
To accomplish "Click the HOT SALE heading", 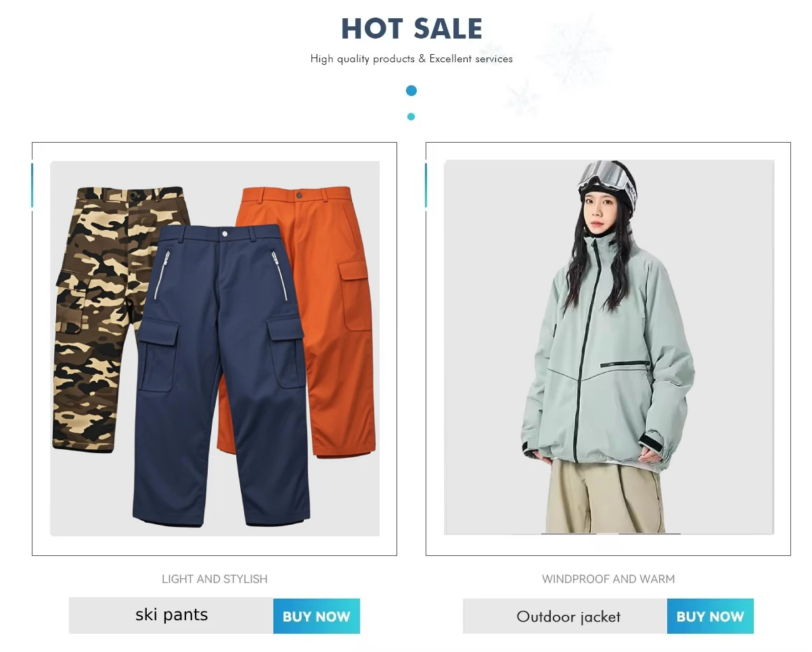I will point(411,29).
